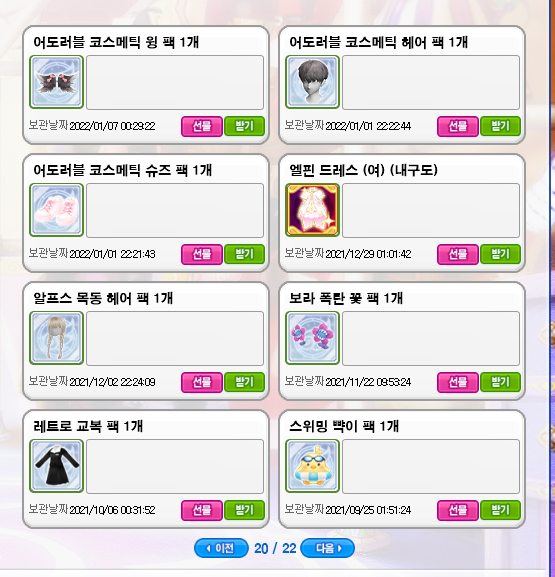This screenshot has height=577, width=555.
Task: Click 선물 for the 보라 폭탄 꽃 팩
Action: (x=458, y=382)
